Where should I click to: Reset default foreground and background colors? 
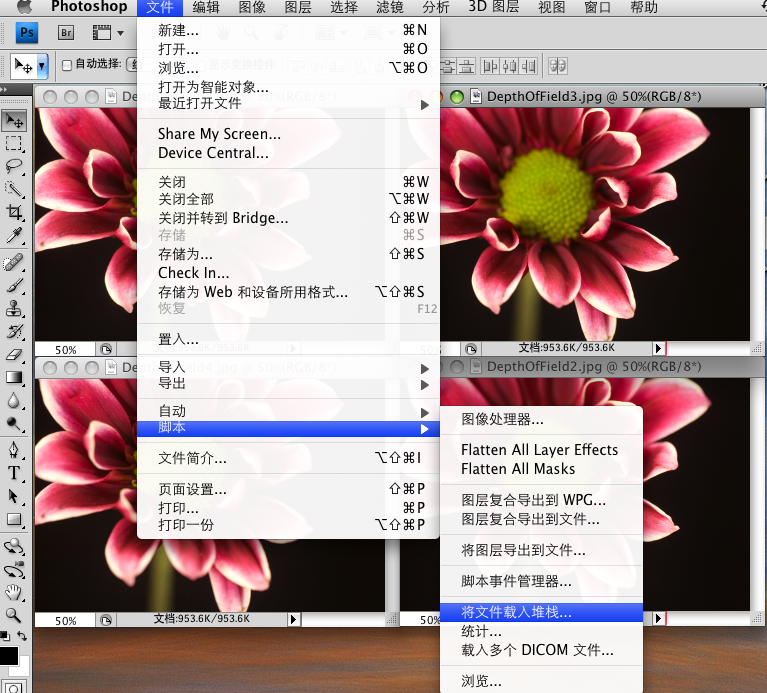point(5,636)
